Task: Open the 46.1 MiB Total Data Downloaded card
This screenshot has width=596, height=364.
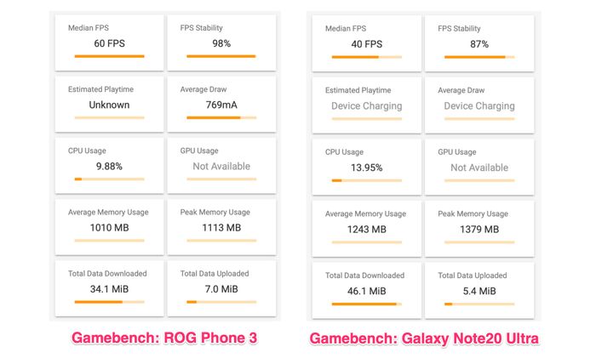Action: click(x=367, y=291)
